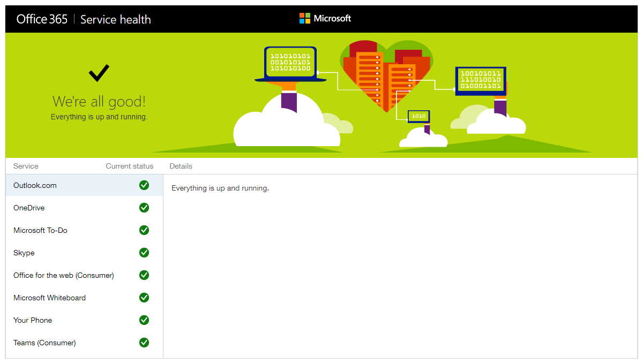
Task: Click Outlook.com green status check icon
Action: [144, 185]
